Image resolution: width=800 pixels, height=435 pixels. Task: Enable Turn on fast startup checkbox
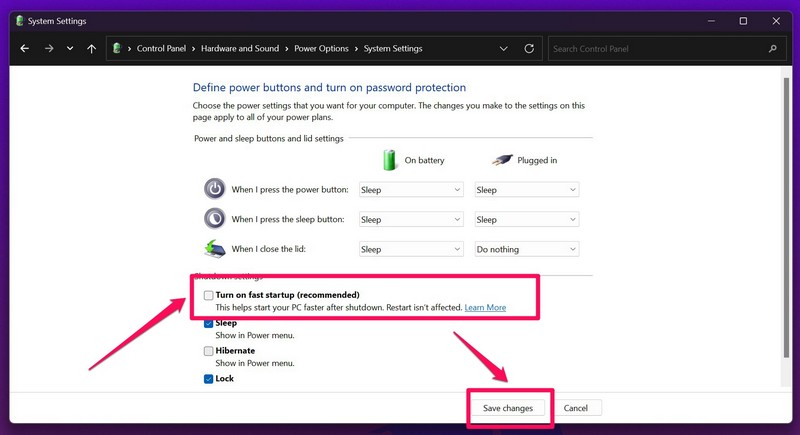(208, 295)
